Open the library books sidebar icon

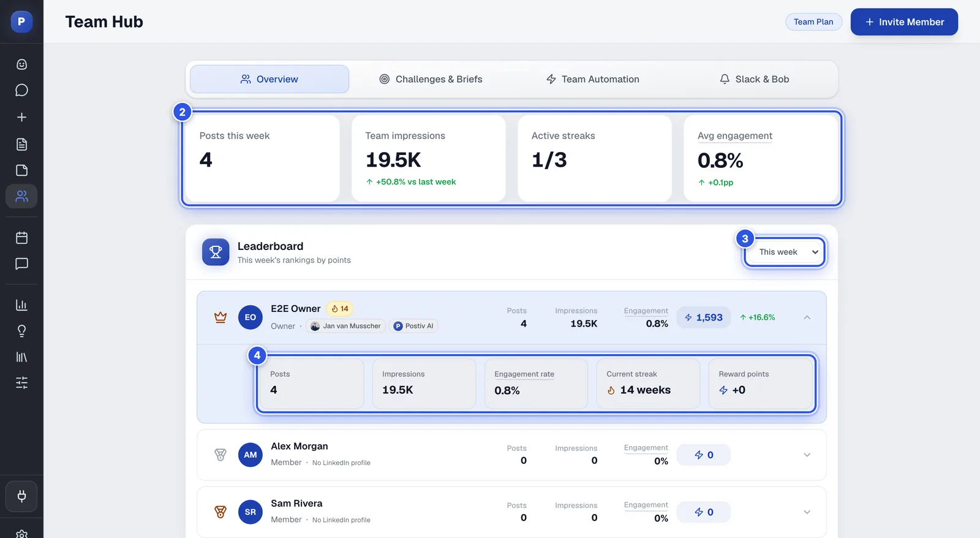(21, 357)
